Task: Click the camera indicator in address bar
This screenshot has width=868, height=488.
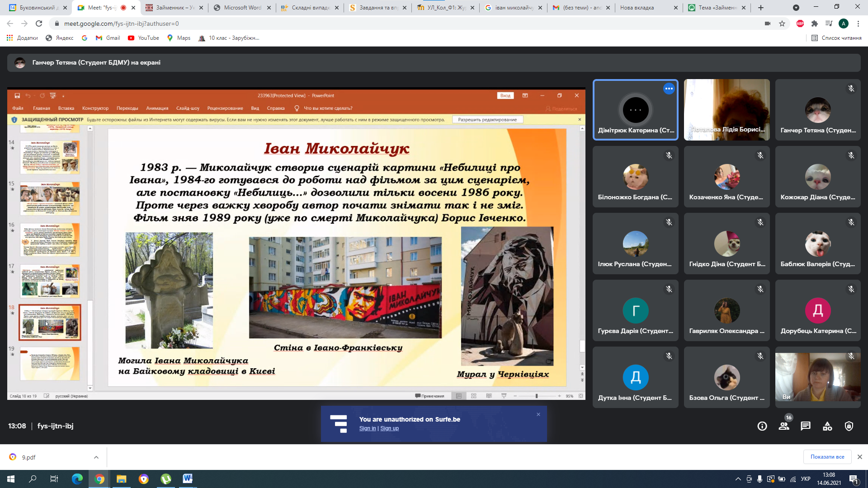Action: pos(768,23)
